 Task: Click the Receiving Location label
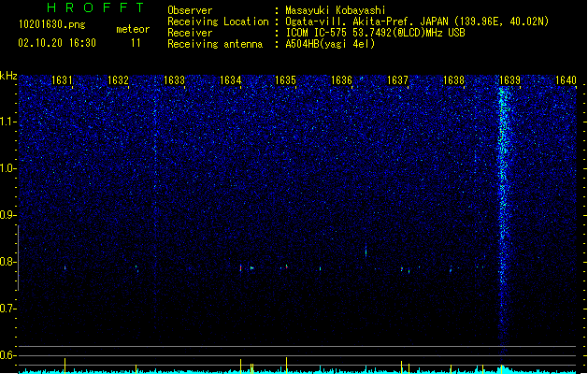pyautogui.click(x=218, y=22)
